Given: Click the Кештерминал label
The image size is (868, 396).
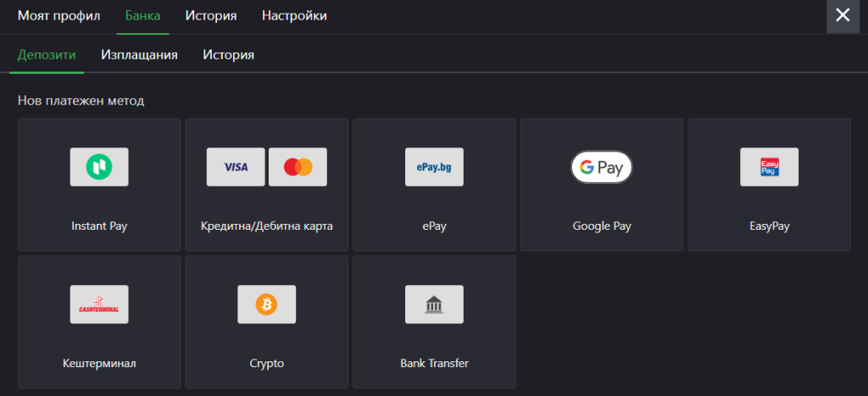Looking at the screenshot, I should tap(99, 363).
